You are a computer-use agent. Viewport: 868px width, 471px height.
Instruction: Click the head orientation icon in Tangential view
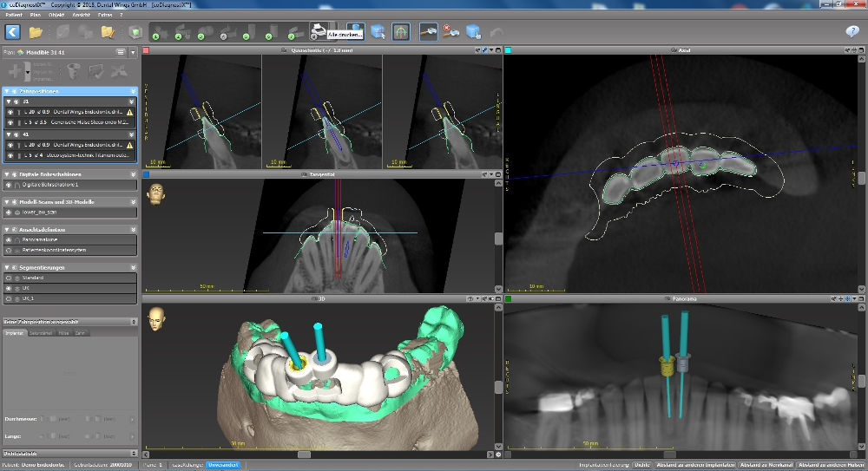point(157,193)
